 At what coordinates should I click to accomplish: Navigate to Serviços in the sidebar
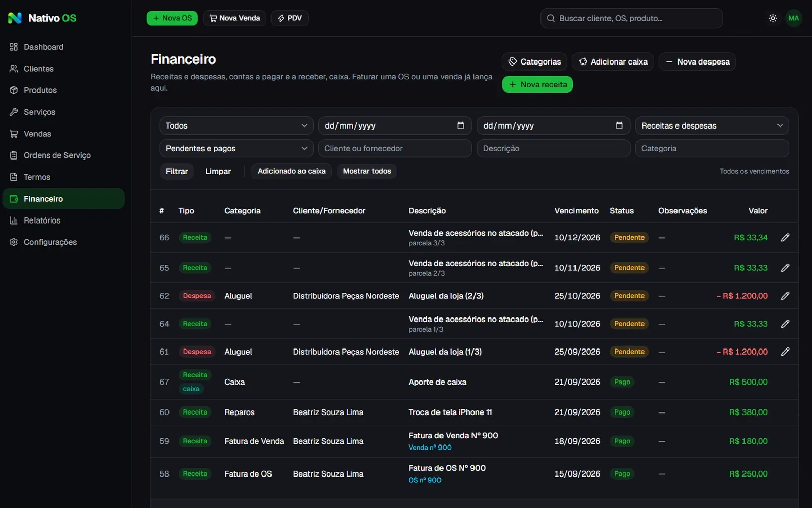coord(63,112)
